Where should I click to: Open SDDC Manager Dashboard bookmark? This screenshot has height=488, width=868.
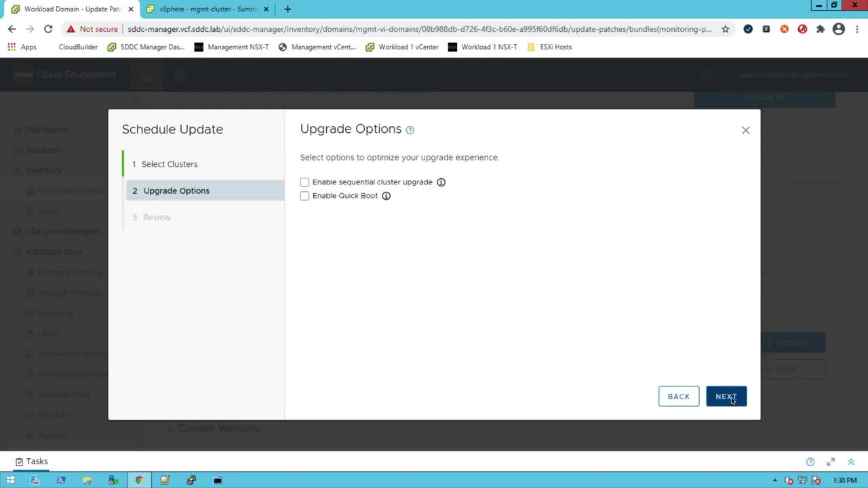146,47
